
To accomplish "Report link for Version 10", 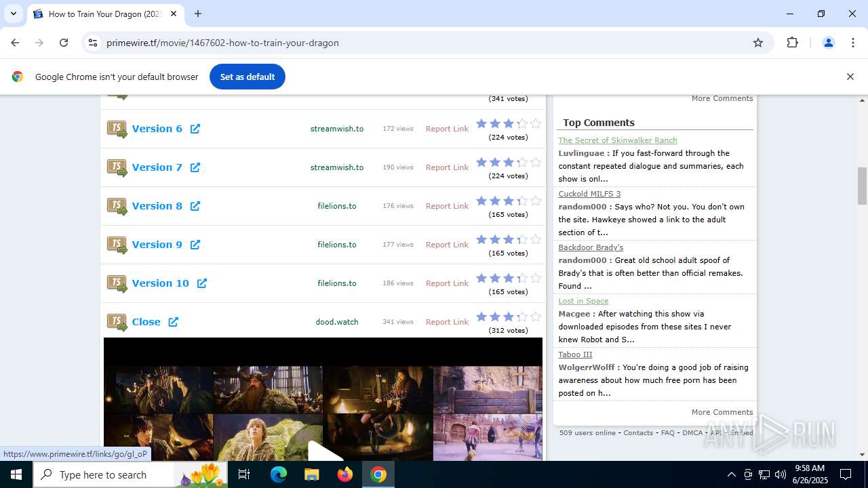I will point(447,283).
